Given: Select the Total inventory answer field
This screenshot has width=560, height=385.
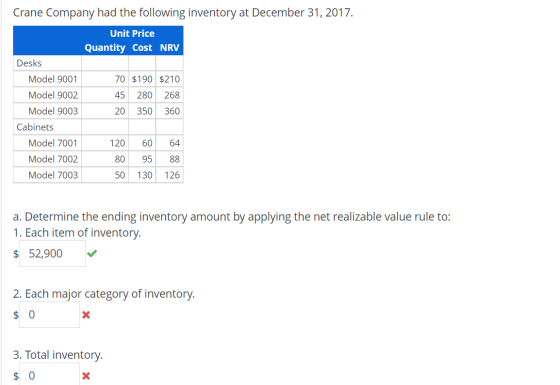Looking at the screenshot, I should pyautogui.click(x=49, y=374).
